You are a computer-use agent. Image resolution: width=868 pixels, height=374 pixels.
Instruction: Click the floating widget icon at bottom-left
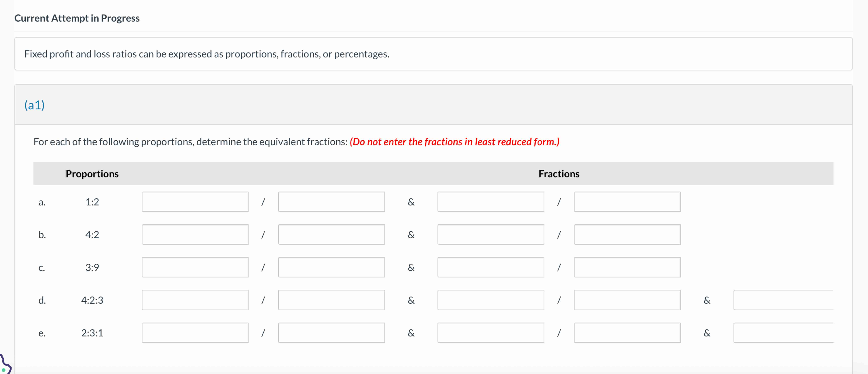pyautogui.click(x=5, y=365)
